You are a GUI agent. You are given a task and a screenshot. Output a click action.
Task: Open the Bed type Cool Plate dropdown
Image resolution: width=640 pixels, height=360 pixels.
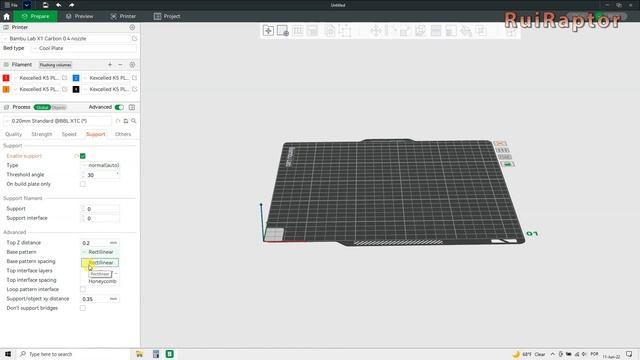pos(84,48)
